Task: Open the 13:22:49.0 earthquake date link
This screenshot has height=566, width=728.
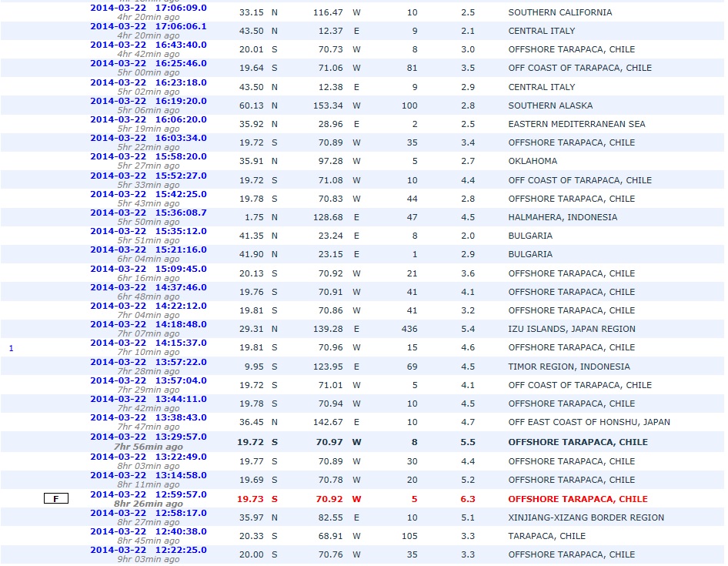Action: tap(149, 457)
